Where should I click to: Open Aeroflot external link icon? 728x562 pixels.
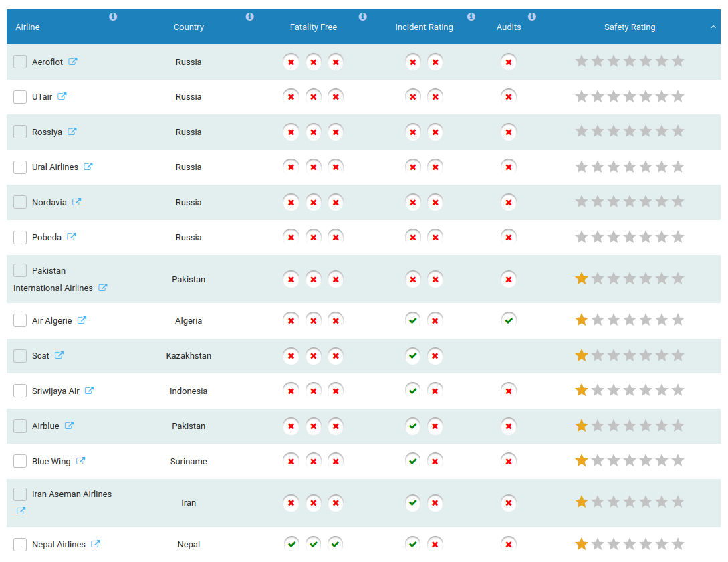pos(73,62)
